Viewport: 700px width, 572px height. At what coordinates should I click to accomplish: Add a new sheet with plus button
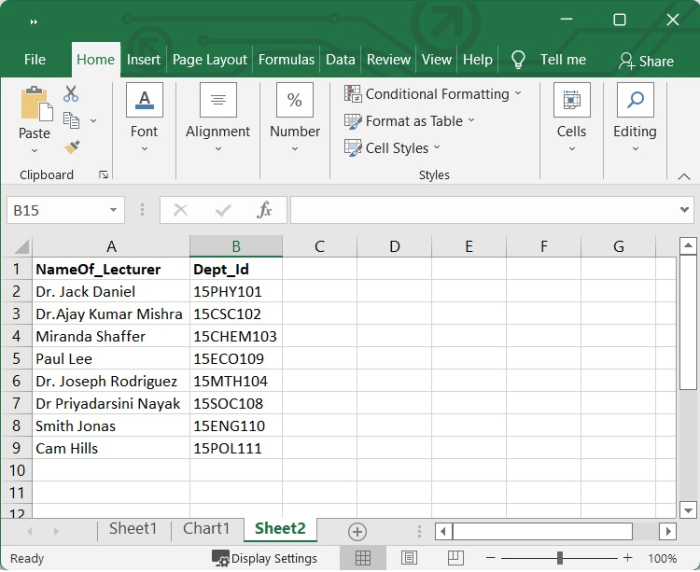[x=357, y=531]
